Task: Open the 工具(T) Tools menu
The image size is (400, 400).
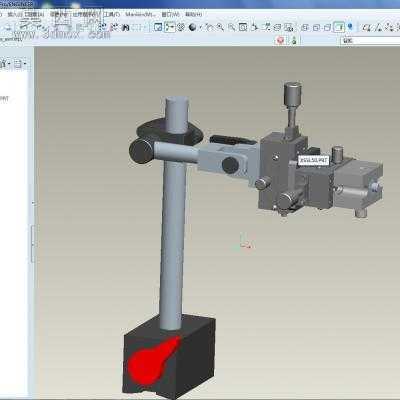Action: [112, 15]
